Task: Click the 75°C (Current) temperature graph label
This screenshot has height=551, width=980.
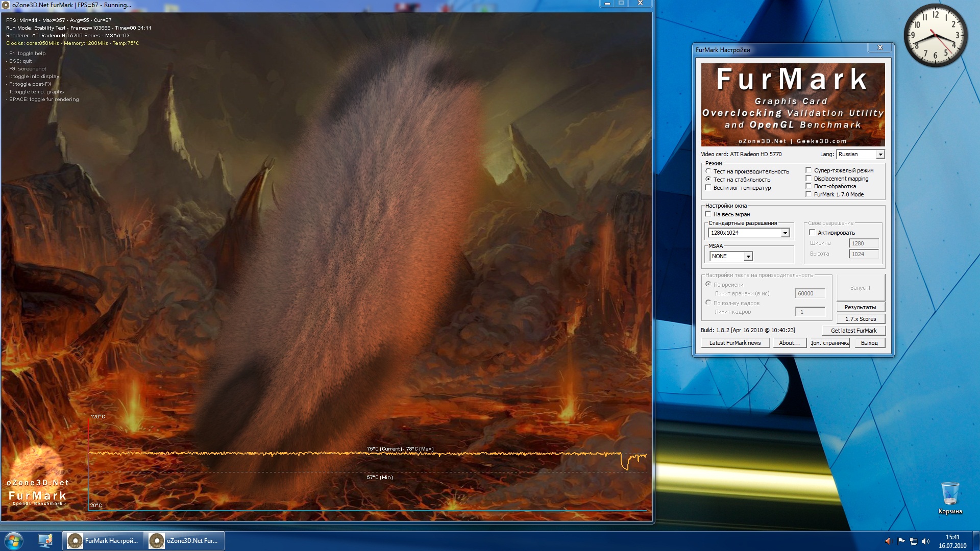Action: click(x=400, y=449)
